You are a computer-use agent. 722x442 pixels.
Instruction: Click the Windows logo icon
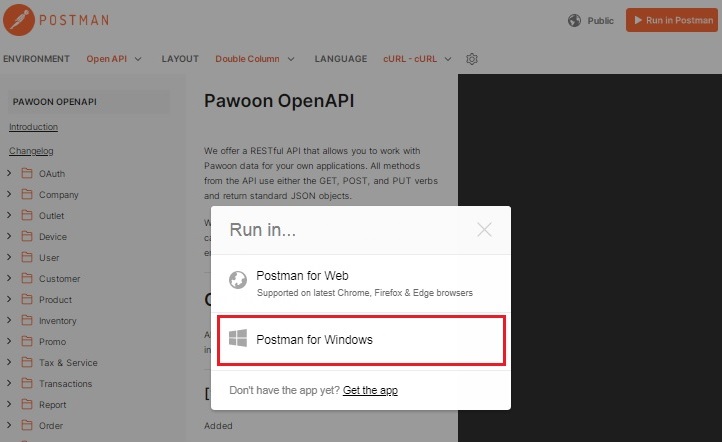(238, 338)
